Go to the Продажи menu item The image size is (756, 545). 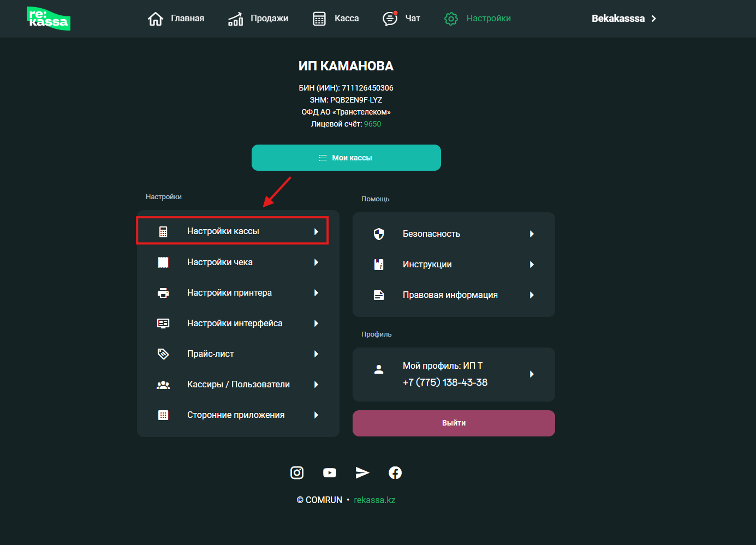pyautogui.click(x=258, y=19)
